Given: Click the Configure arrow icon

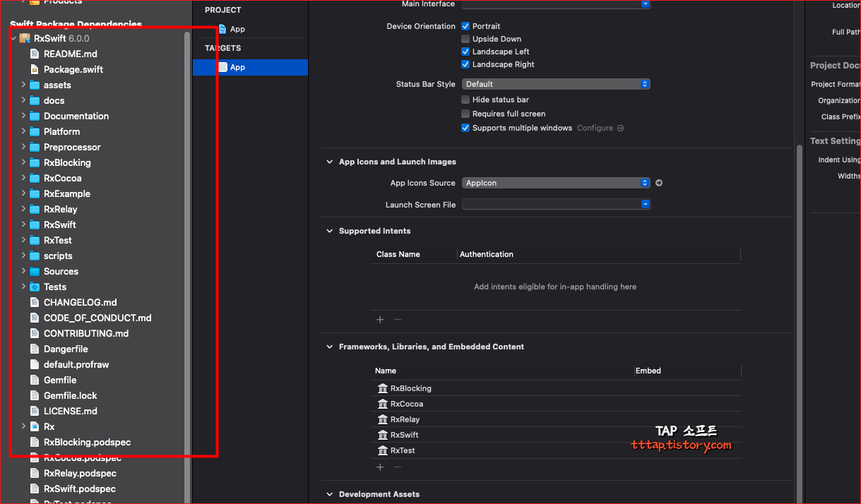Looking at the screenshot, I should coord(620,128).
